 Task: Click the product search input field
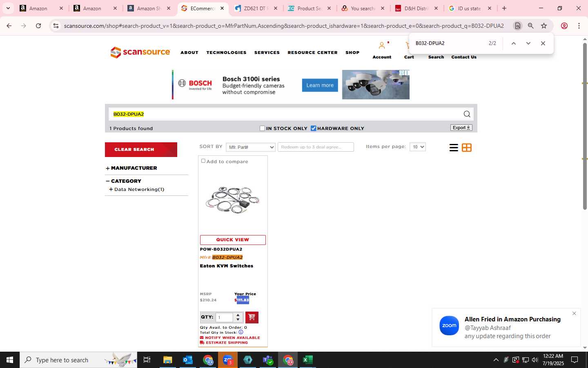286,114
